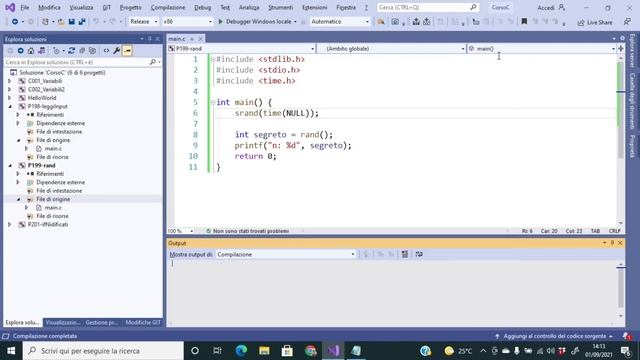This screenshot has width=640, height=360.
Task: Select main.c under P198-leggiInput
Action: [x=53, y=149]
